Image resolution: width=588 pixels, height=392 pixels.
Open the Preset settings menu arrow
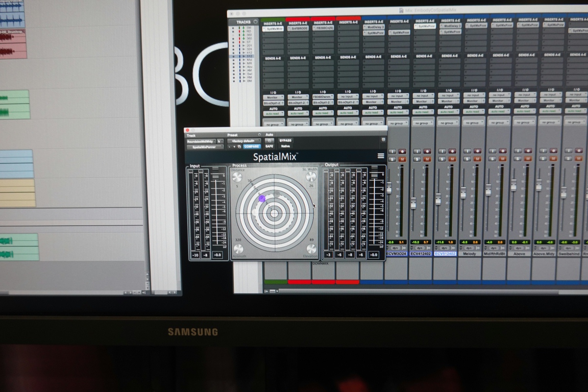tap(260, 135)
